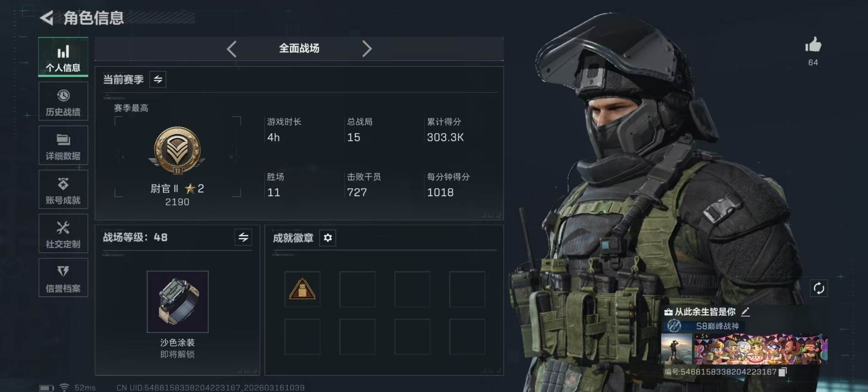Viewport: 868px width, 392px height.
Task: Open the 全面战场 mode selector
Action: (x=299, y=48)
